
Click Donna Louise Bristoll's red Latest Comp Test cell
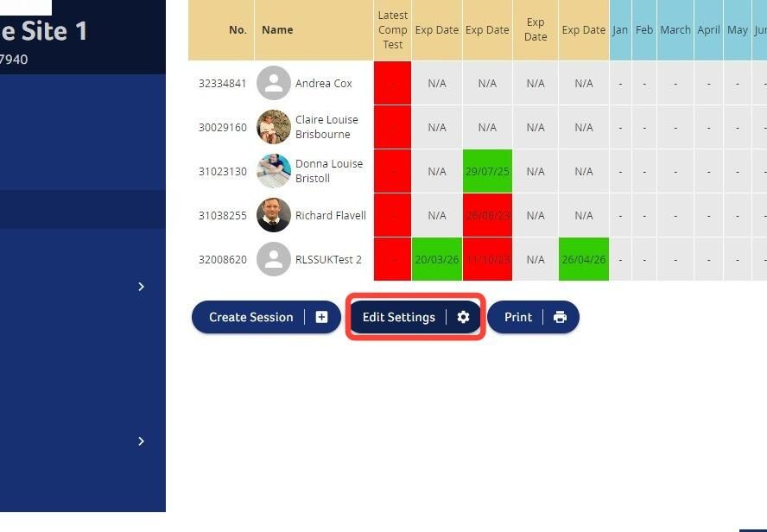392,171
